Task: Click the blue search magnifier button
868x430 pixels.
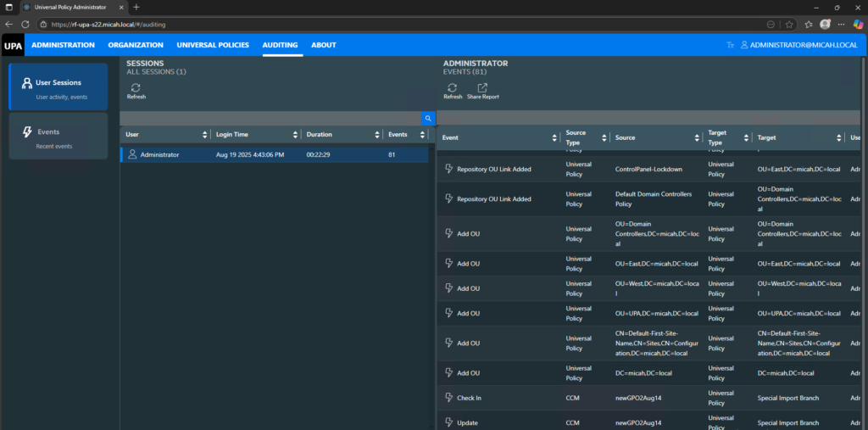Action: click(428, 119)
